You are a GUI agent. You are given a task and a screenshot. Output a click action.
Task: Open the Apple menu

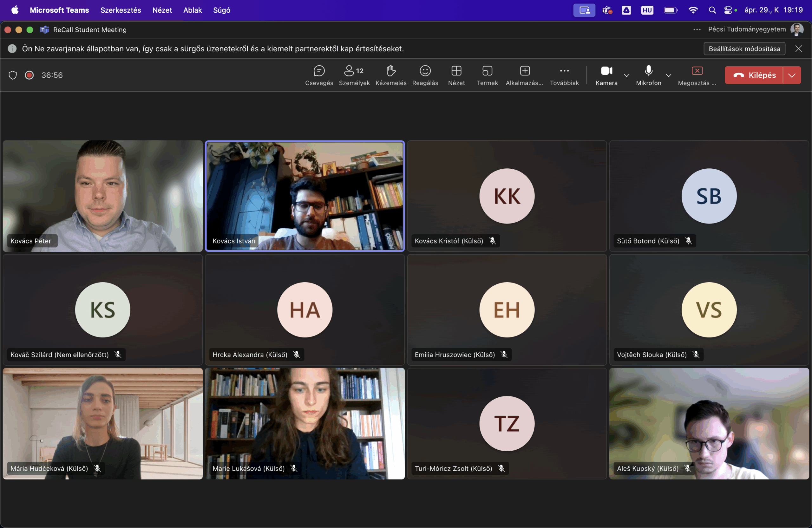pos(15,10)
